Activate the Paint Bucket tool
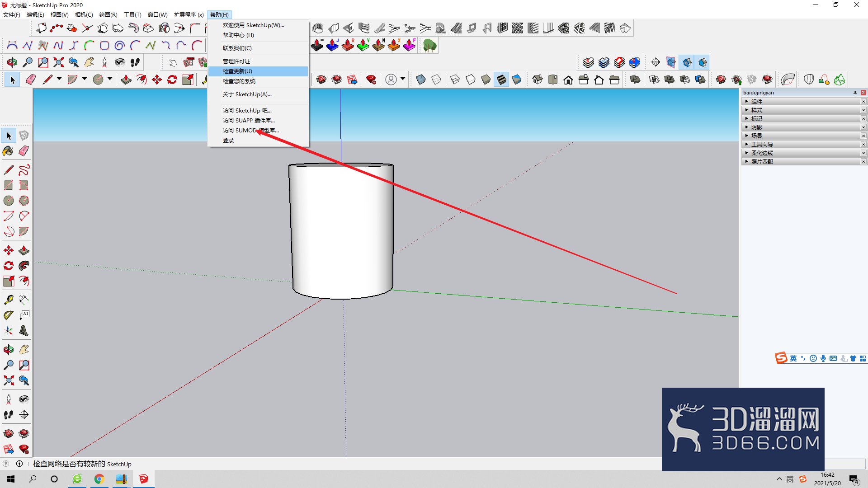This screenshot has width=868, height=488. coord(9,151)
